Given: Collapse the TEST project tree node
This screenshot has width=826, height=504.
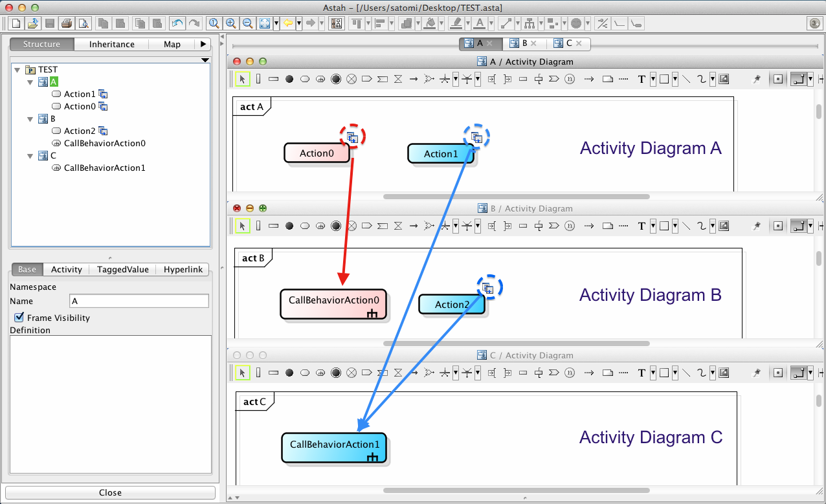Looking at the screenshot, I should [17, 70].
